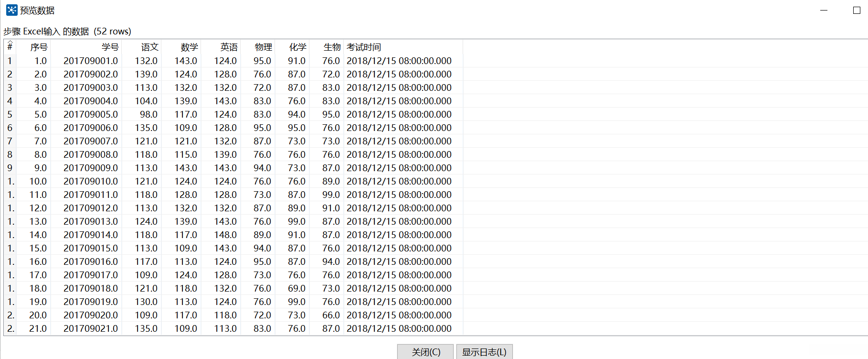The height and width of the screenshot is (359, 868).
Task: Select the 考试时间 column header
Action: pos(403,47)
